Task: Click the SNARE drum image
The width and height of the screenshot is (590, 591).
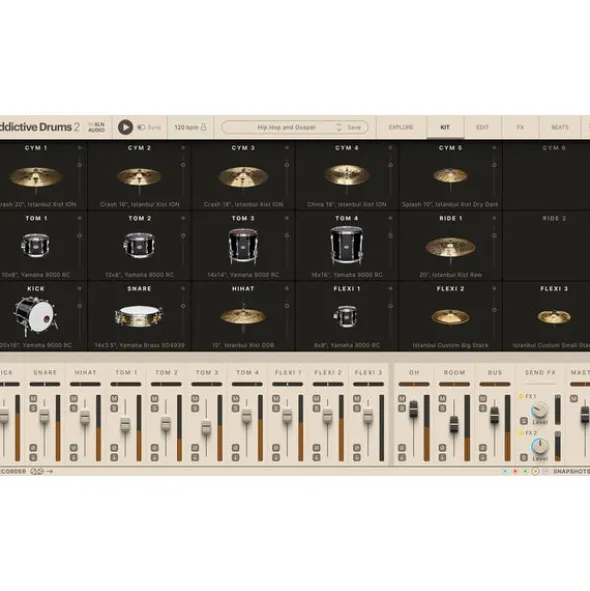Action: [x=139, y=316]
